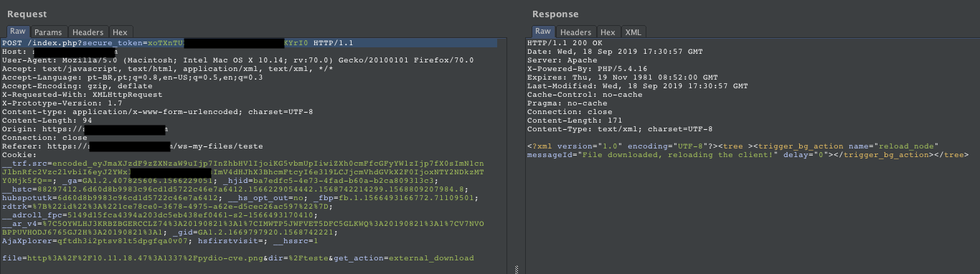Click the X-Prototype-Version: 1.7 line
The image size is (980, 274).
62,103
